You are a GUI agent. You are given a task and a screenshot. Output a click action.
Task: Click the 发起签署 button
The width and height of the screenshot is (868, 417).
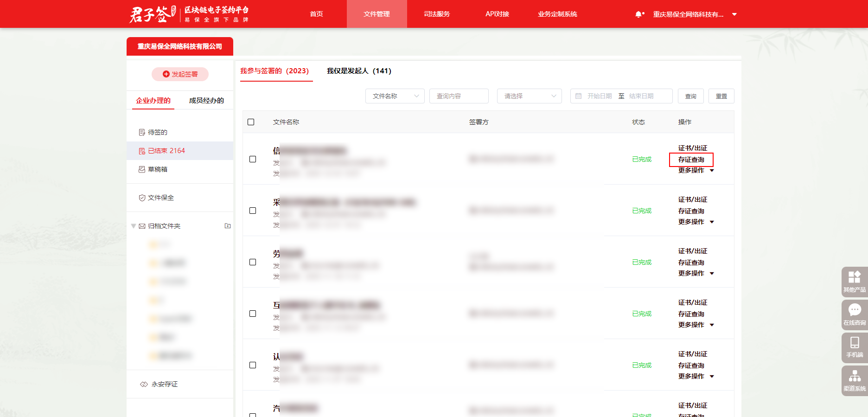click(180, 74)
